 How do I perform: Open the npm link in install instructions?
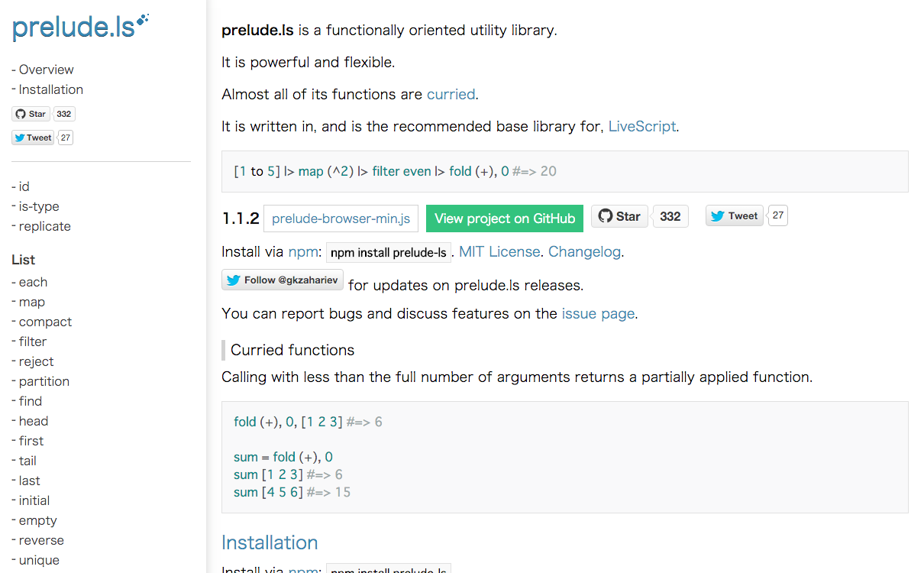pyautogui.click(x=303, y=251)
